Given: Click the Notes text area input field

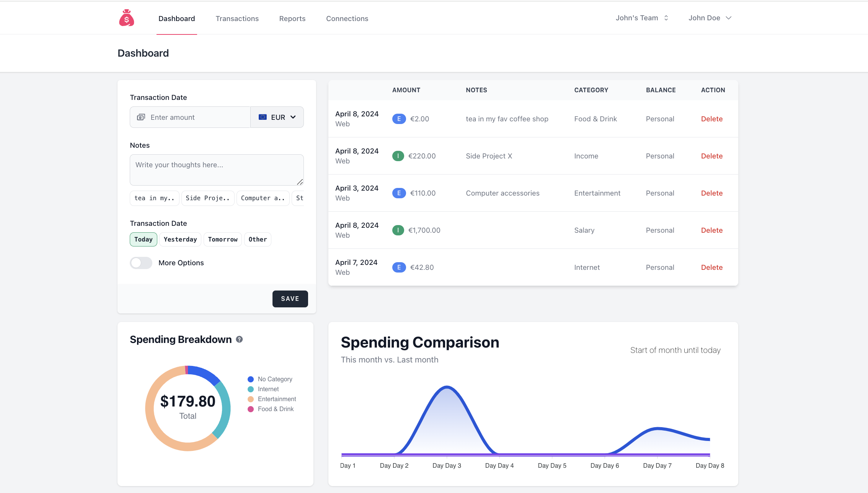Looking at the screenshot, I should [x=216, y=169].
